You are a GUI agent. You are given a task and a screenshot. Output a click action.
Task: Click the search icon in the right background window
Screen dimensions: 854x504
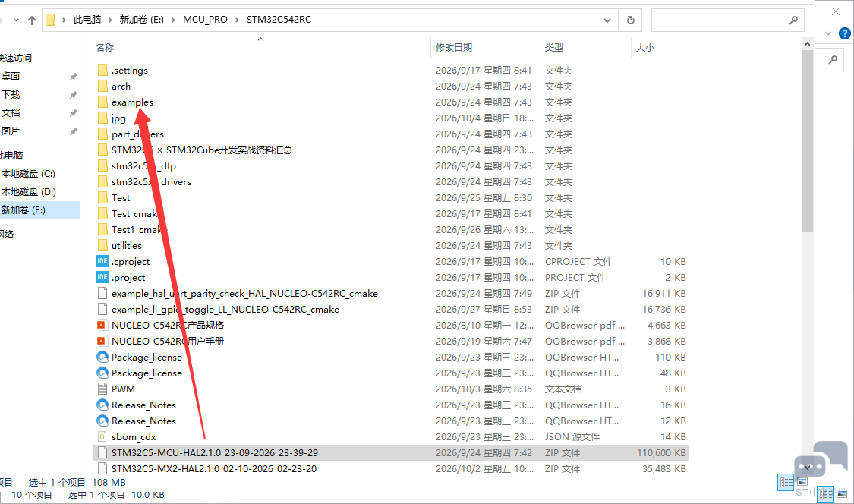click(x=832, y=59)
